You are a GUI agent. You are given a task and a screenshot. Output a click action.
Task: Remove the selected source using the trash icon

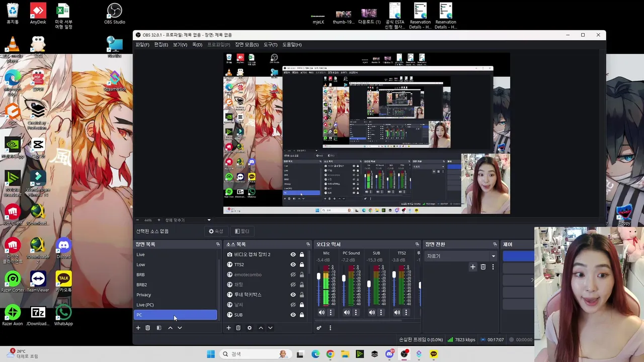pos(238,328)
